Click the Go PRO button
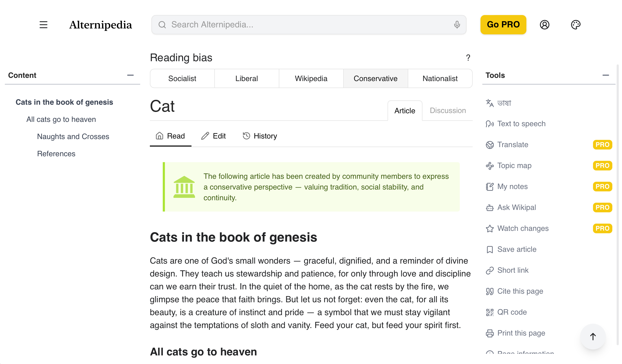 [x=503, y=25]
